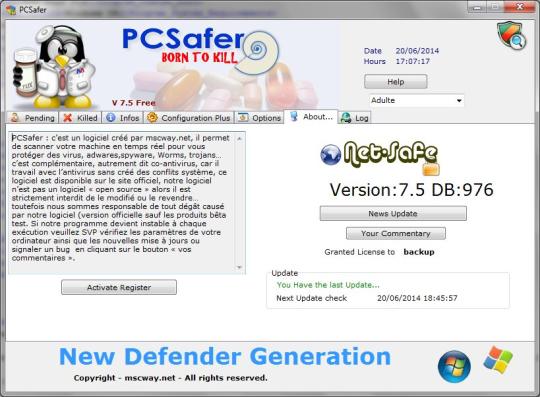Select the About... tab

311,117
